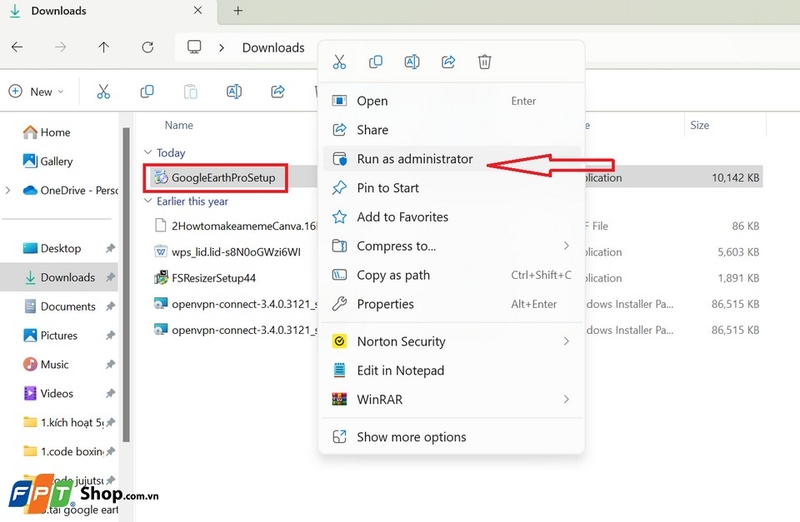
Task: Open the Documents folder in sidebar
Action: [68, 306]
